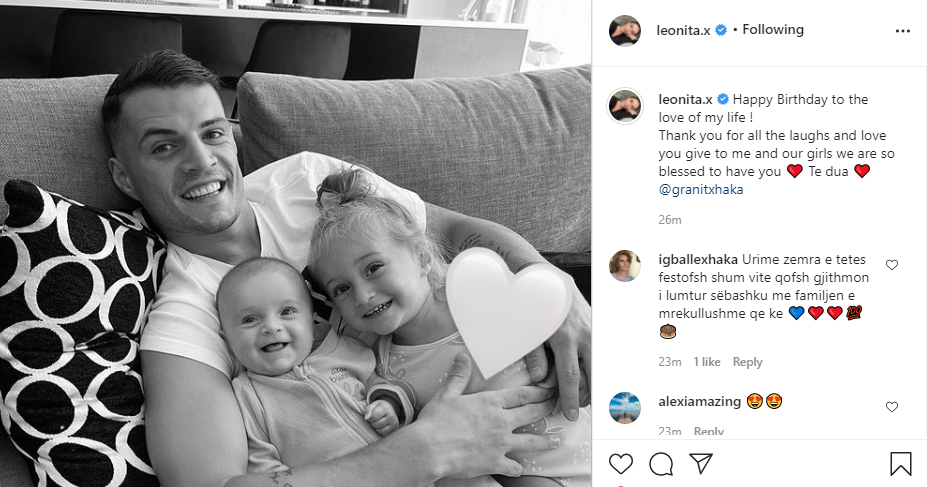Save the post with the bookmark icon
Viewport: 927px width, 487px height.
900,464
